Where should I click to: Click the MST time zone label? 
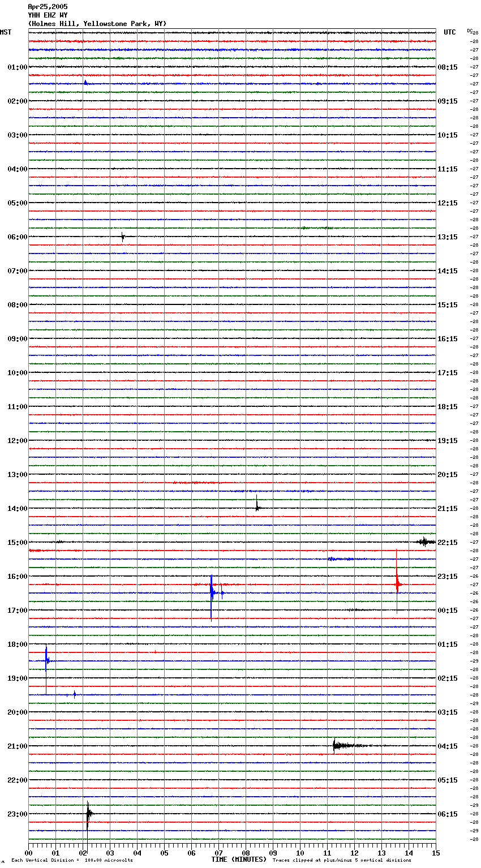click(x=6, y=32)
